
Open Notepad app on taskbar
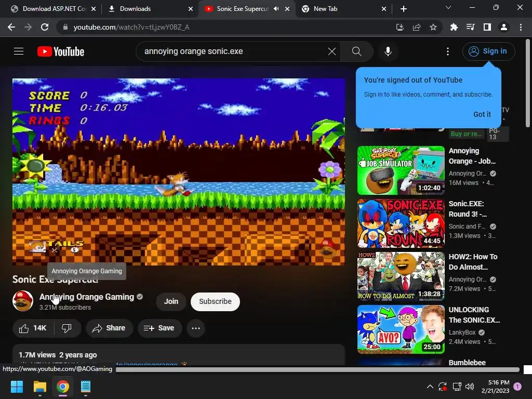86,387
